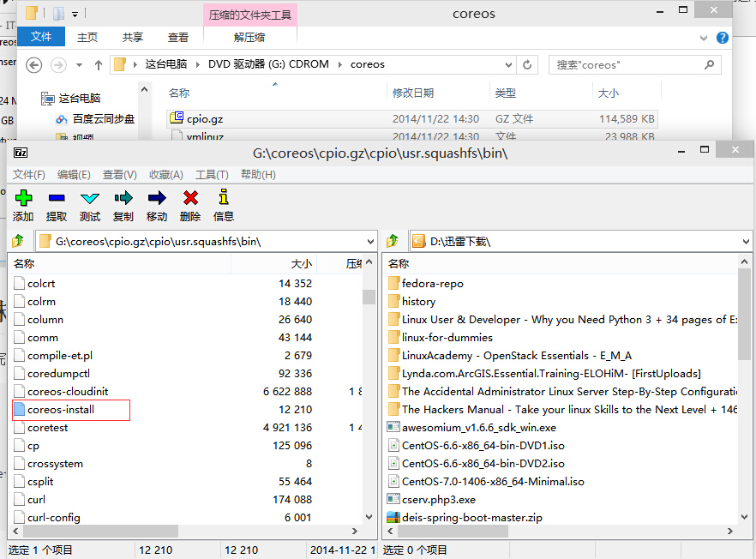Click the fedora-repo folder icon
The width and height of the screenshot is (756, 559).
click(x=394, y=283)
